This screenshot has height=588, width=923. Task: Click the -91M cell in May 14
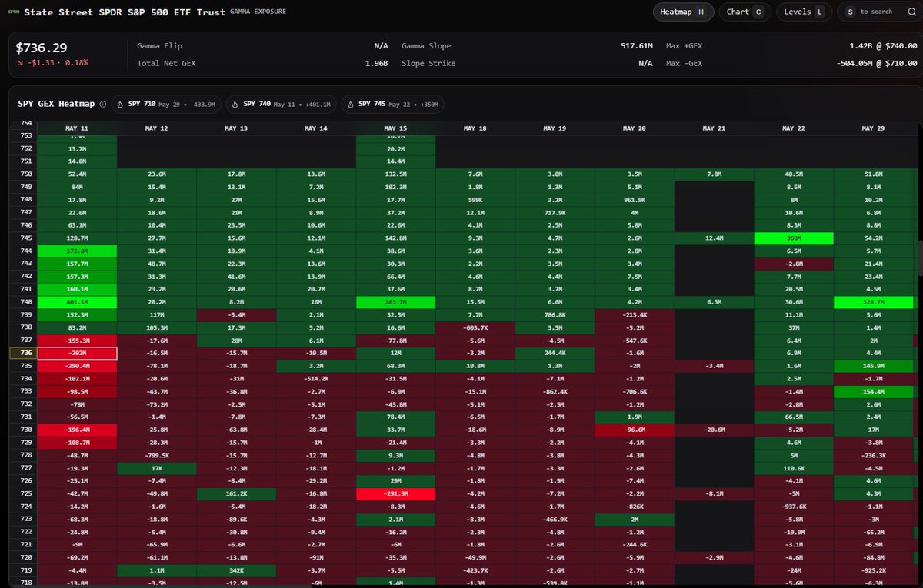[316, 557]
